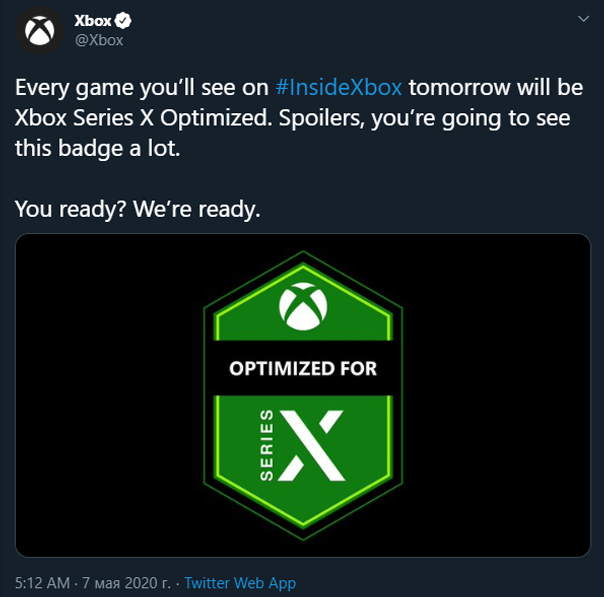Click the Xbox profile avatar
The width and height of the screenshot is (604, 597).
(42, 31)
